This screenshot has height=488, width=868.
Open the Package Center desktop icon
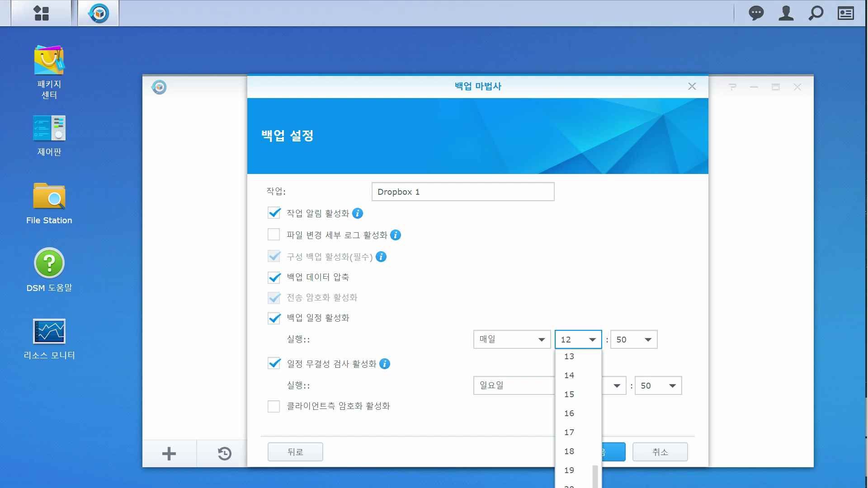coord(49,61)
